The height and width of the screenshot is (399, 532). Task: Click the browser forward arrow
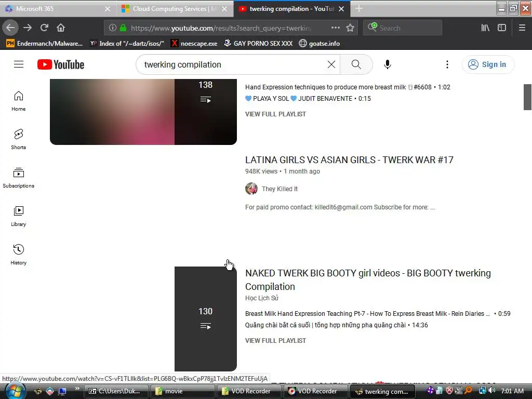pos(28,28)
